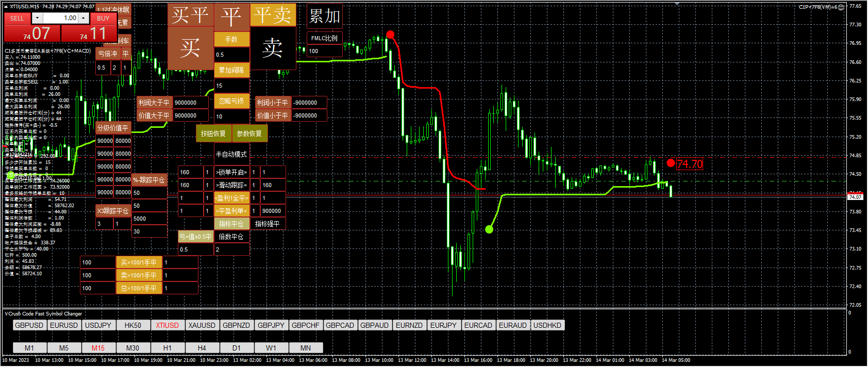
Task: Toggle the 盈利1全平 button
Action: pyautogui.click(x=231, y=198)
